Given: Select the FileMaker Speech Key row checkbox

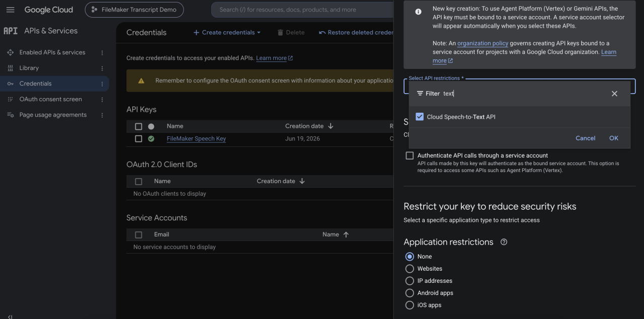Looking at the screenshot, I should [139, 139].
